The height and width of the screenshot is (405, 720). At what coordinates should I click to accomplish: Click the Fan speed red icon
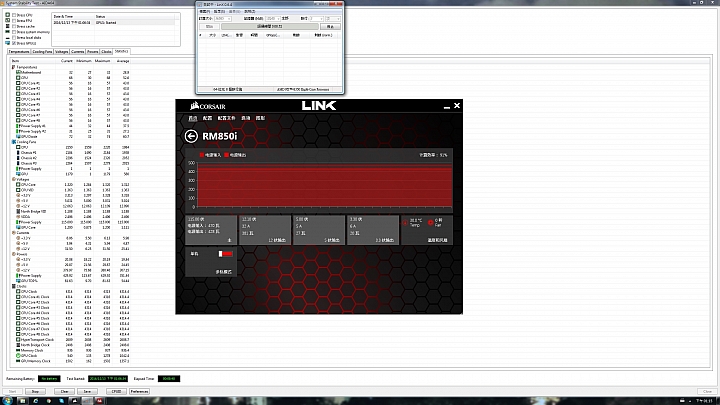click(430, 223)
